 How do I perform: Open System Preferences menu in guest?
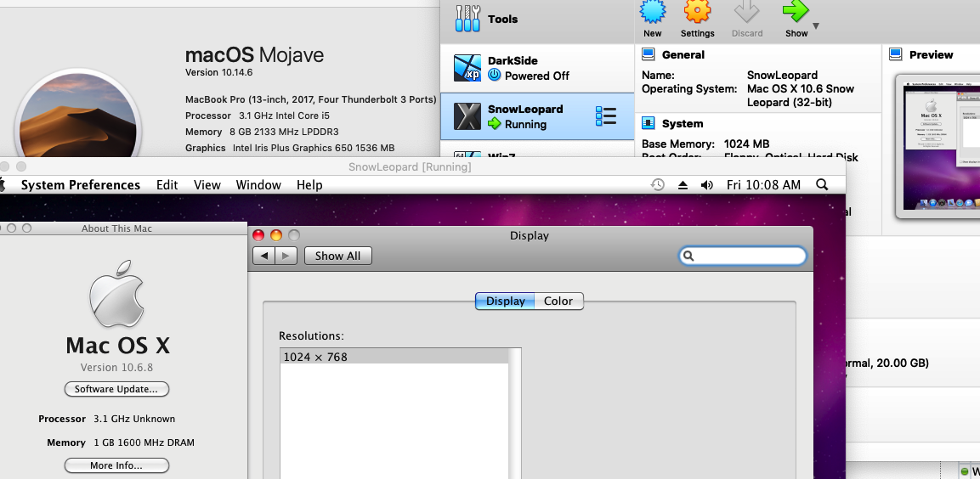(x=81, y=185)
